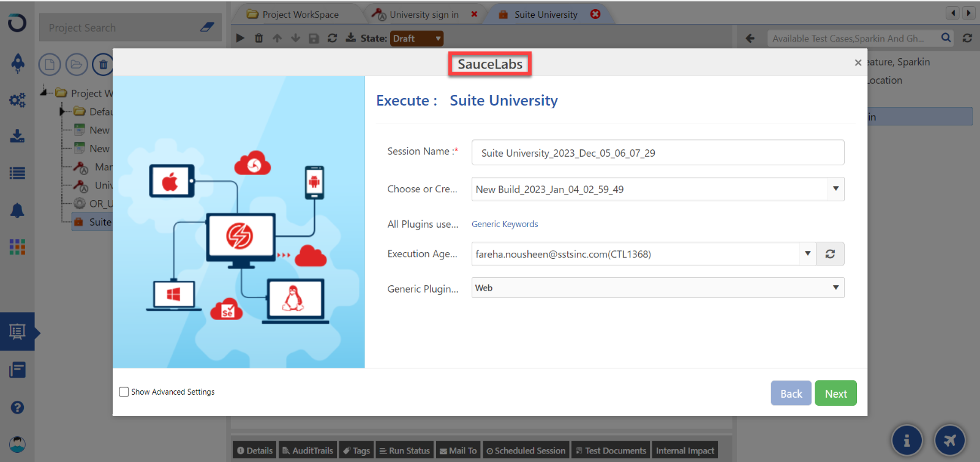This screenshot has height=462, width=980.
Task: Switch to the Suite University tab
Action: 546,14
